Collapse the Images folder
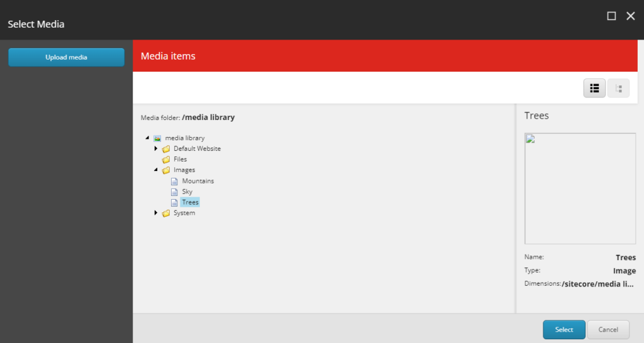Screen dimensions: 644x343 tap(156, 170)
